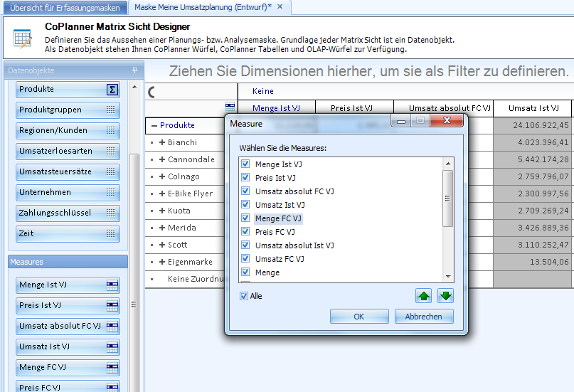Click the Measure list scroll-up arrow
574x392 pixels.
click(x=448, y=163)
